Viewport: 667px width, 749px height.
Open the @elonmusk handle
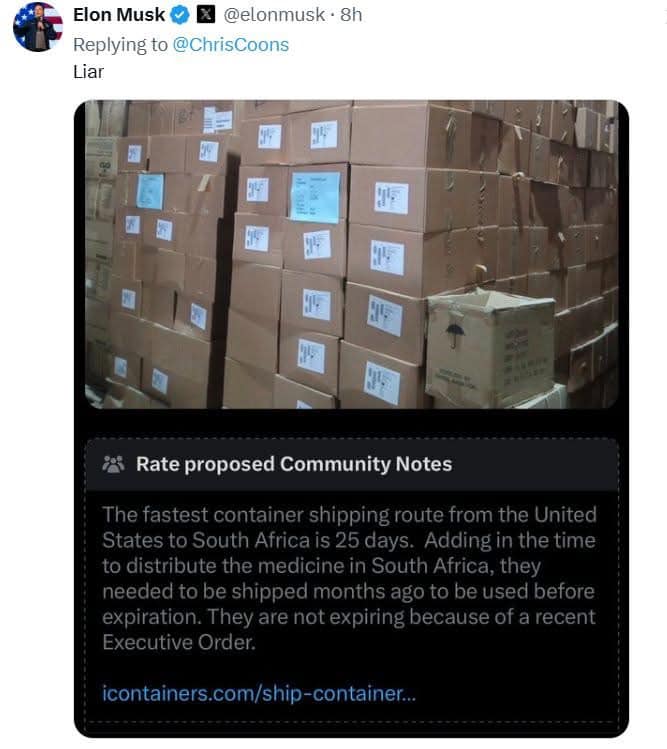(274, 15)
